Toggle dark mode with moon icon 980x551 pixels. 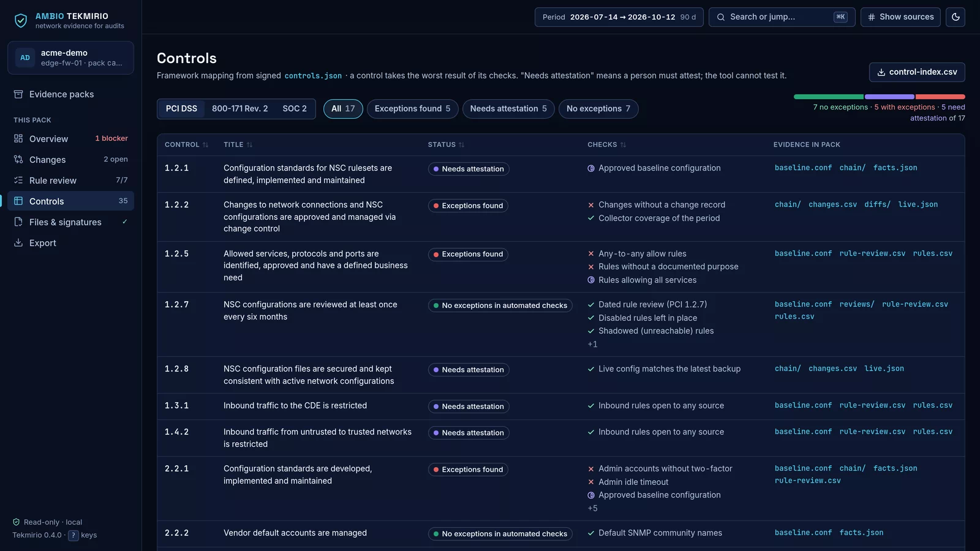956,17
